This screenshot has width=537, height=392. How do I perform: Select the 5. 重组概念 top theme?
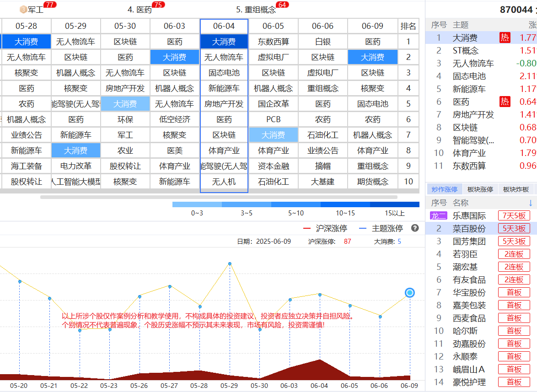pyautogui.click(x=256, y=10)
